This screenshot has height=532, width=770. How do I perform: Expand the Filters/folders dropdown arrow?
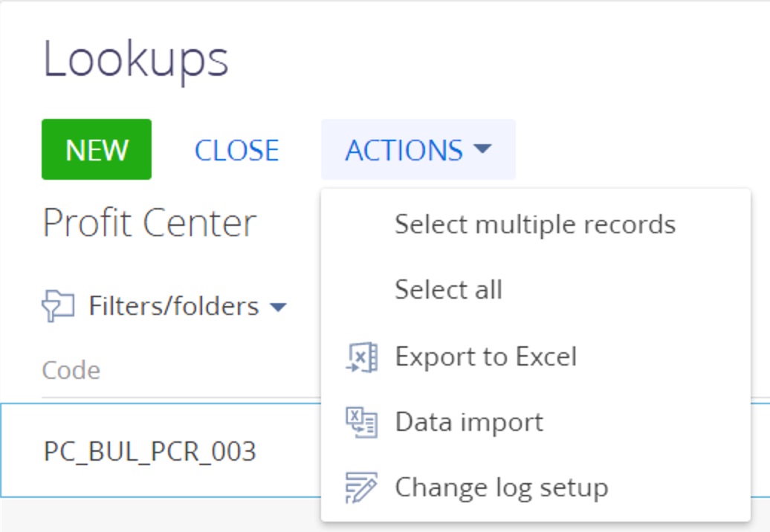pyautogui.click(x=278, y=307)
